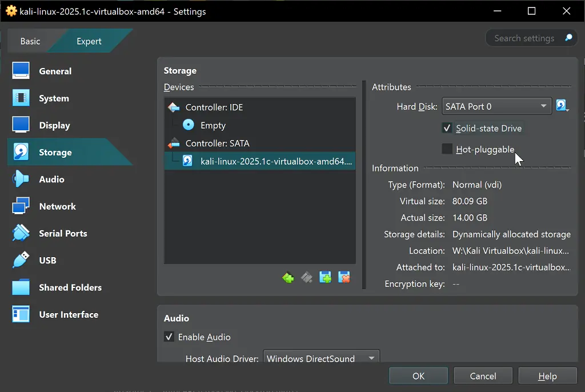Select the kali-linux-2025.1c-virtualbox-amd64 disk entry
This screenshot has width=585, height=392.
[260, 161]
